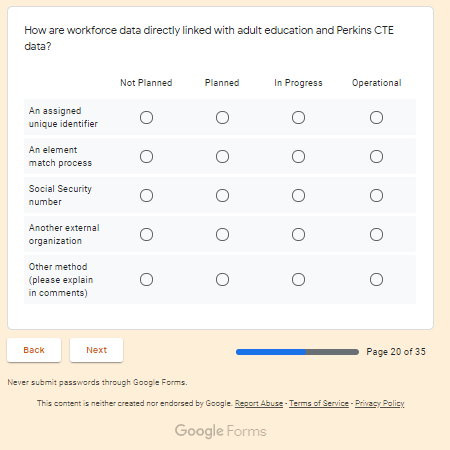Open the Privacy Policy link
Viewport: 450px width, 450px height.
click(379, 403)
